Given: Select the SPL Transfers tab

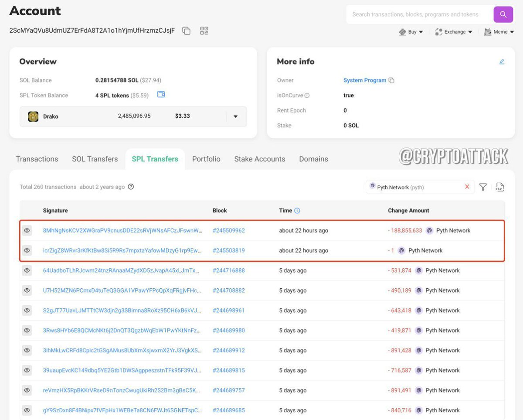Looking at the screenshot, I should click(x=155, y=159).
